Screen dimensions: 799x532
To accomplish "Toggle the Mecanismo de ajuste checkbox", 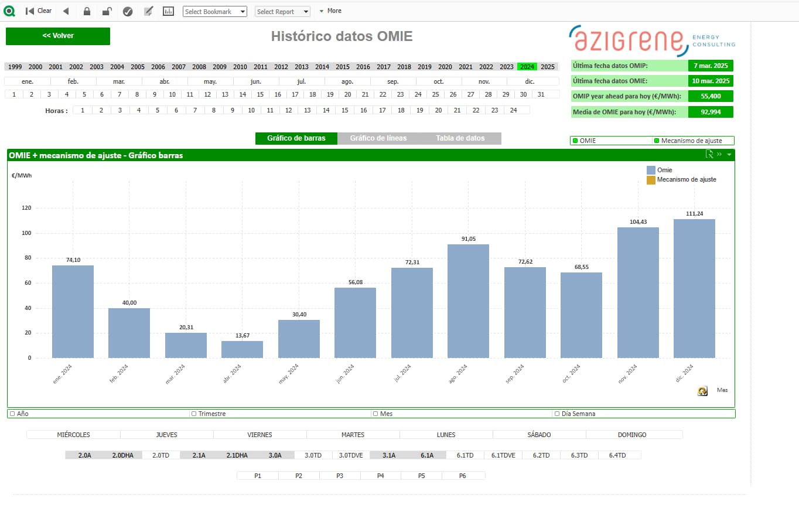I will click(657, 141).
